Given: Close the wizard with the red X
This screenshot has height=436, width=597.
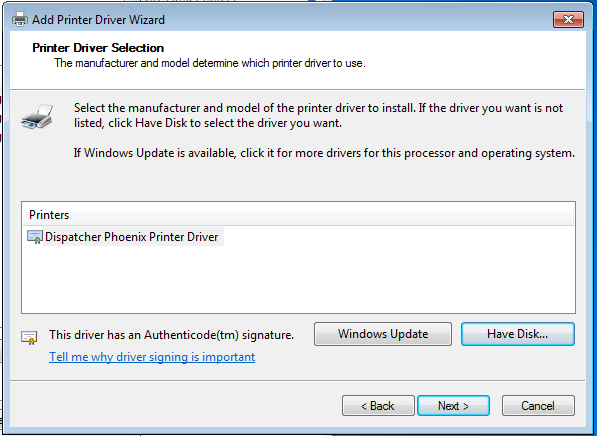Looking at the screenshot, I should (x=568, y=19).
